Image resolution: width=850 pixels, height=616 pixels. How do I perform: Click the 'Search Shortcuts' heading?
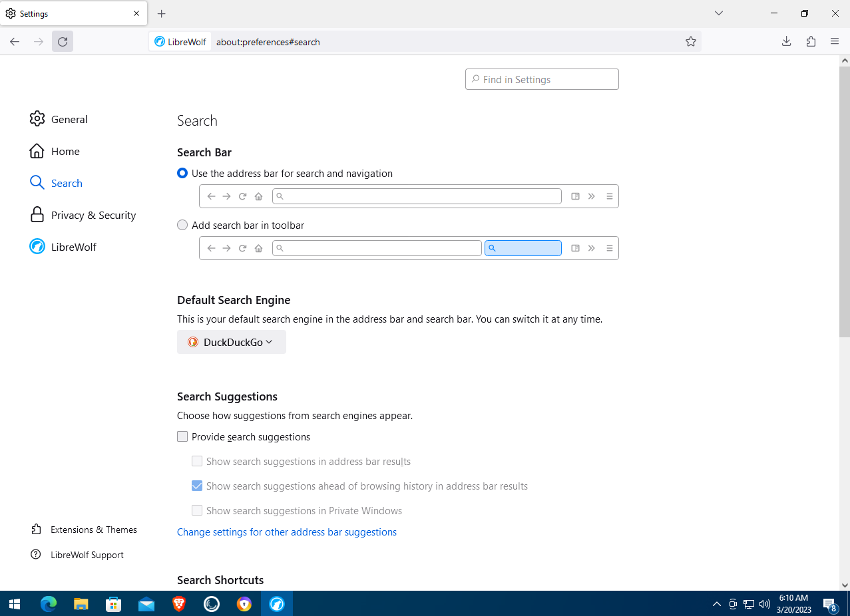point(220,580)
